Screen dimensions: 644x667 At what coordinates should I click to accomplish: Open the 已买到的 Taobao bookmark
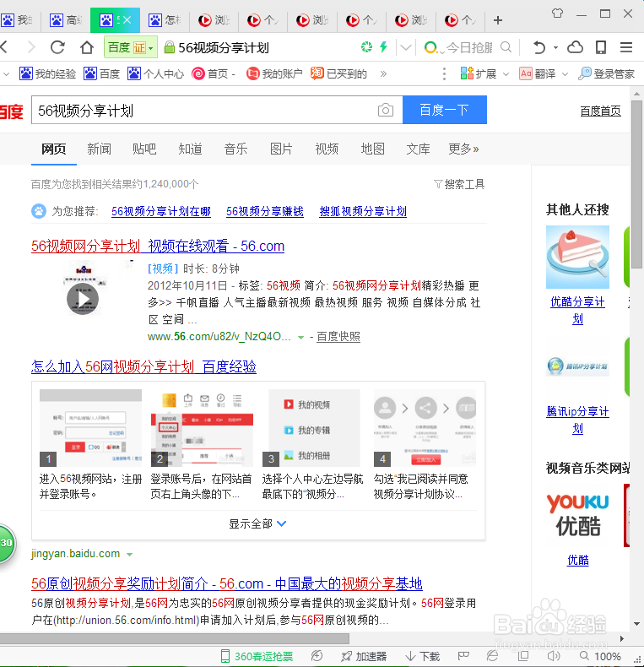coord(338,74)
